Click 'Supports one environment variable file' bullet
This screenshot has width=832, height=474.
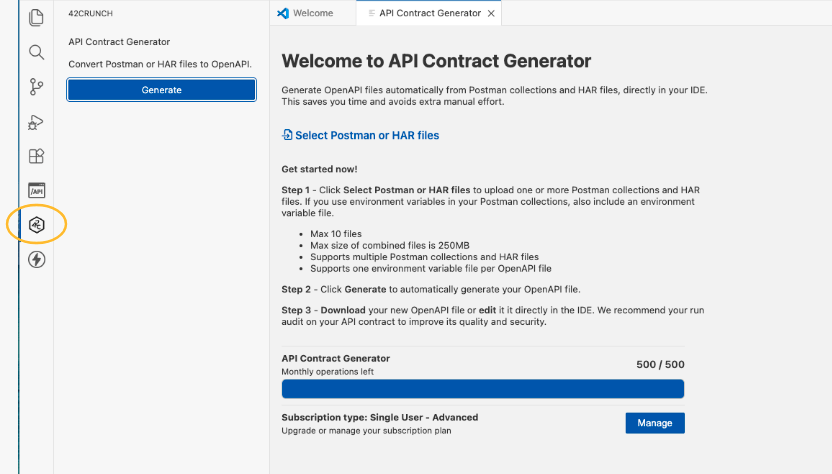point(431,269)
